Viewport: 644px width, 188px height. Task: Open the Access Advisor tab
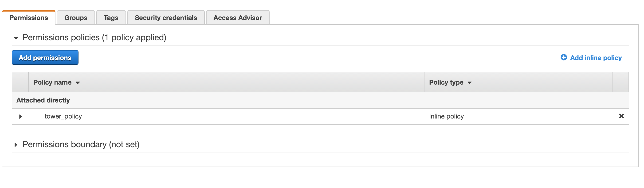pyautogui.click(x=237, y=18)
